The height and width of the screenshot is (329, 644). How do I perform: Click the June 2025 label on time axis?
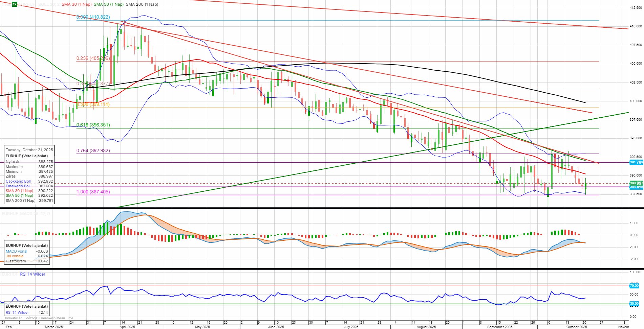tap(276, 327)
